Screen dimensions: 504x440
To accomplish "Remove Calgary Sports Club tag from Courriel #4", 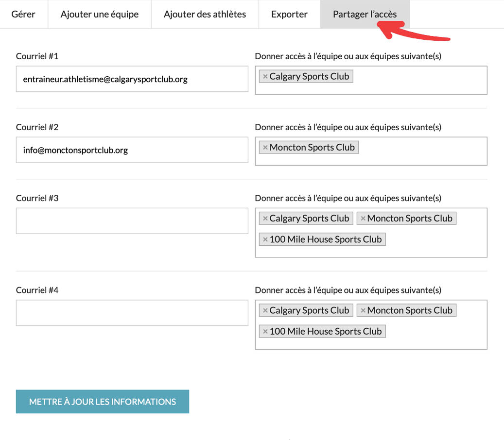I will (265, 310).
